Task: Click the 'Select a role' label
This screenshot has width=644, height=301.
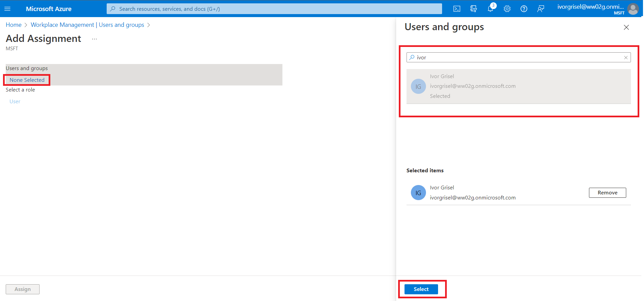Action: (20, 89)
